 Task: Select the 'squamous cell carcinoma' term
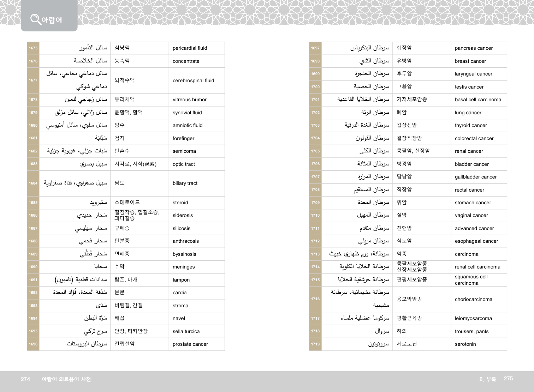(471, 280)
